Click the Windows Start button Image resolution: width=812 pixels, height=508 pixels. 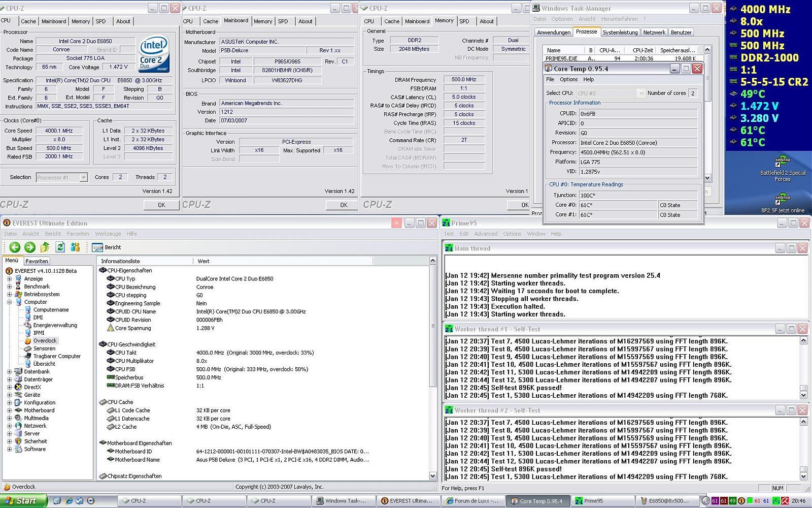(x=24, y=501)
